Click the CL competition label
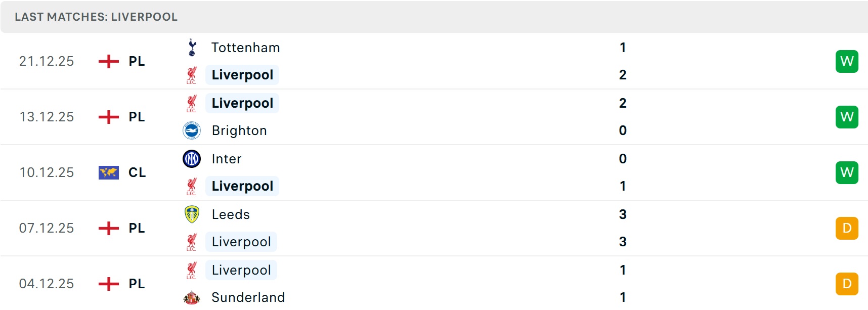The height and width of the screenshot is (310, 868). pos(137,172)
